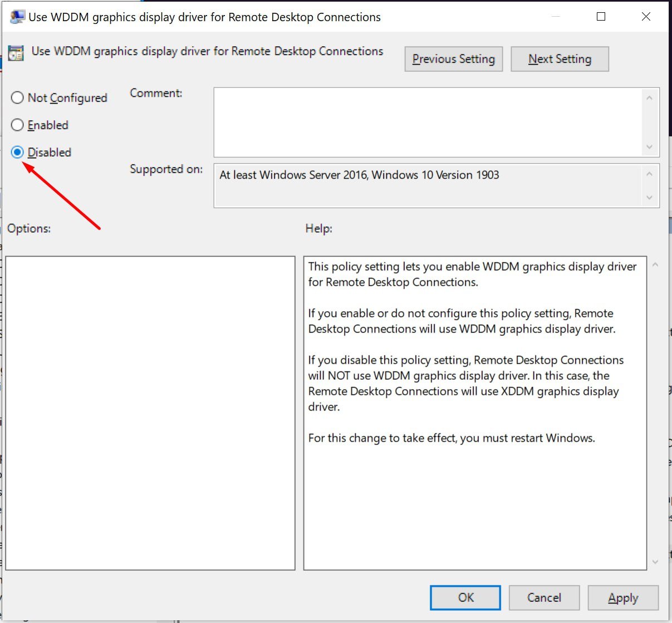The width and height of the screenshot is (672, 623).
Task: Choose the Enabled radio button
Action: [18, 125]
